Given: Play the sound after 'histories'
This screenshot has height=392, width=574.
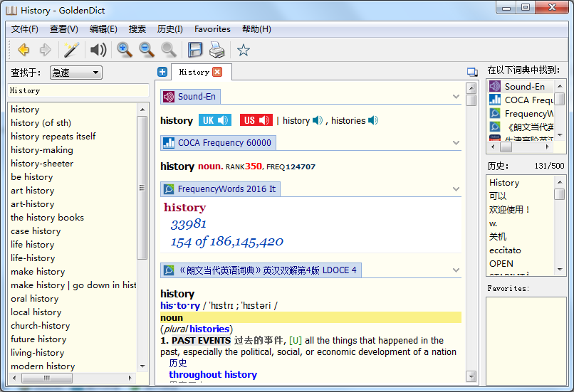Looking at the screenshot, I should [x=373, y=120].
